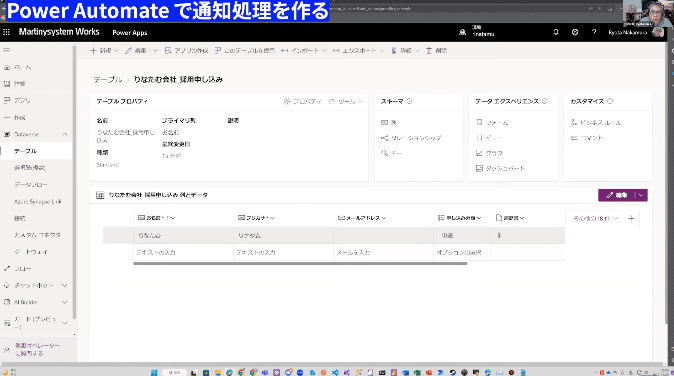Expand the チャットボット section
674x376 pixels.
click(64, 285)
